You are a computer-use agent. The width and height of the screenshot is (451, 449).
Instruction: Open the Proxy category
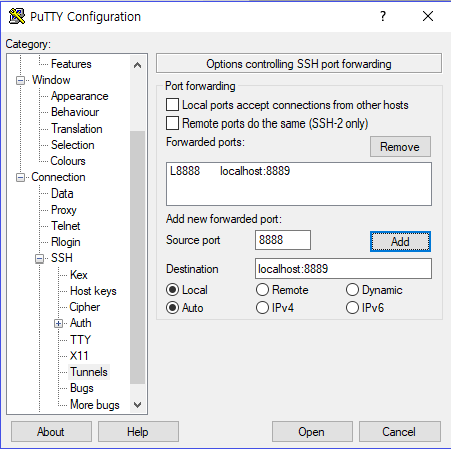pos(64,210)
